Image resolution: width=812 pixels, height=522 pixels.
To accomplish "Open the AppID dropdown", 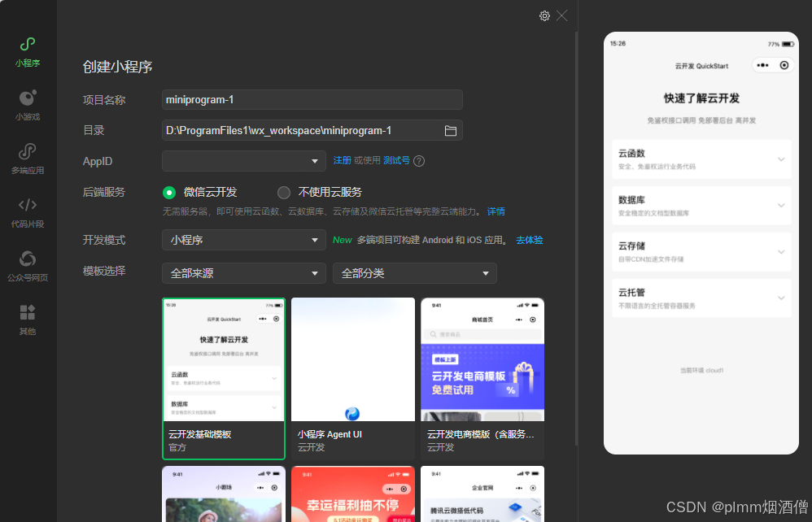I will pos(244,161).
